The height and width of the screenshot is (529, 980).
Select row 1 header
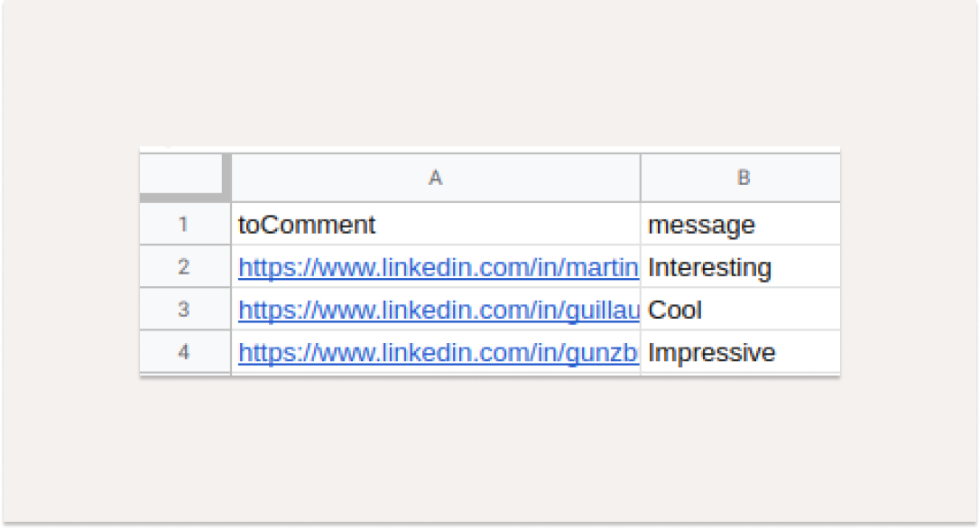click(x=184, y=224)
